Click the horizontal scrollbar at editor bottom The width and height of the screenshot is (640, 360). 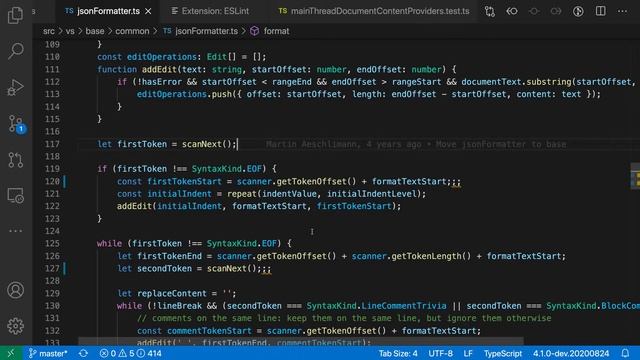tap(301, 341)
